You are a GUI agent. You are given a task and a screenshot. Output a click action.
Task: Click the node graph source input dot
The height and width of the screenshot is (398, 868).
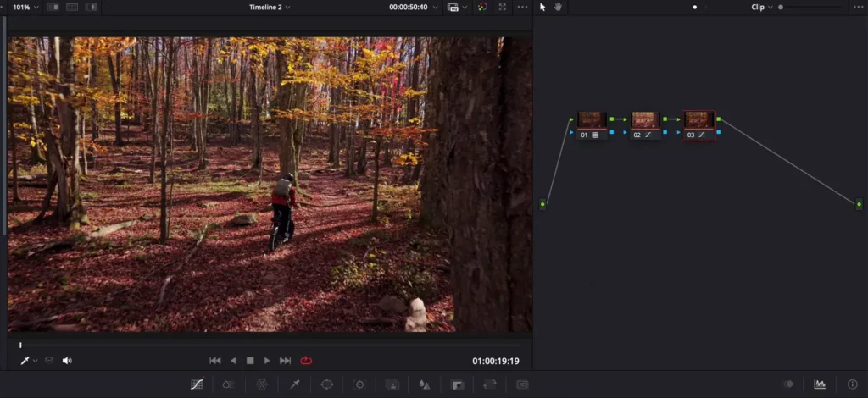[542, 205]
